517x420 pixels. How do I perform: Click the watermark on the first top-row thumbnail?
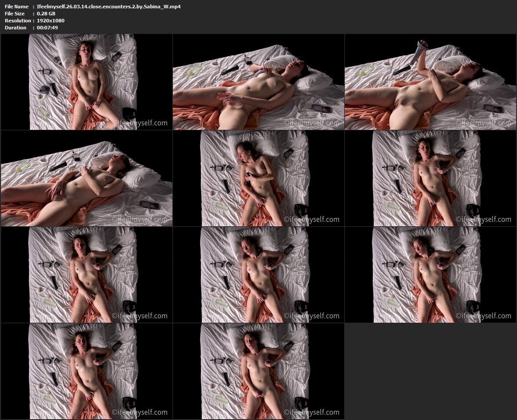[x=140, y=123]
